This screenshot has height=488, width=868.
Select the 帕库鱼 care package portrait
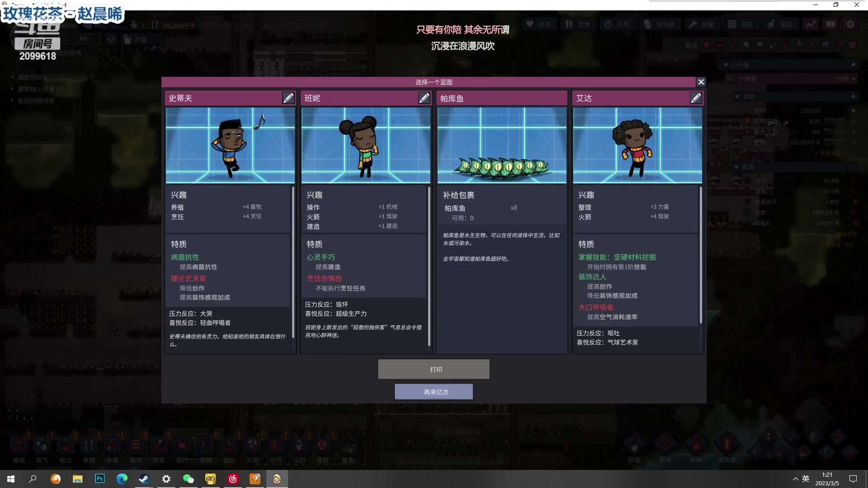[x=502, y=145]
